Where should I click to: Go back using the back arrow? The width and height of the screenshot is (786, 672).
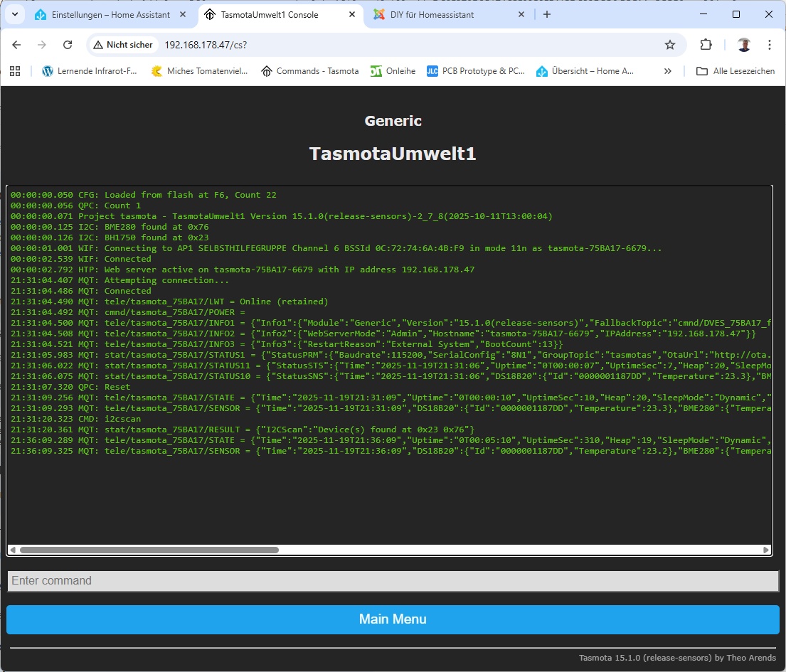(17, 45)
